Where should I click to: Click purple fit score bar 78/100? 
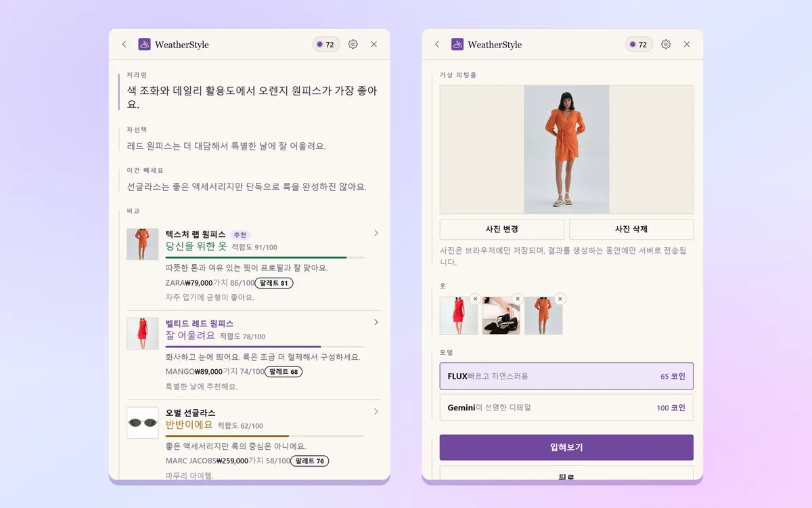pyautogui.click(x=265, y=347)
